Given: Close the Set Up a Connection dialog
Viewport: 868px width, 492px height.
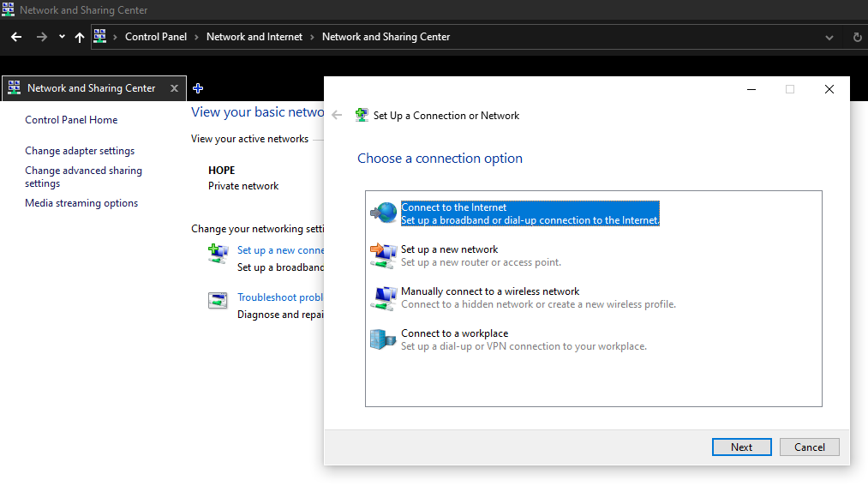Looking at the screenshot, I should 829,89.
